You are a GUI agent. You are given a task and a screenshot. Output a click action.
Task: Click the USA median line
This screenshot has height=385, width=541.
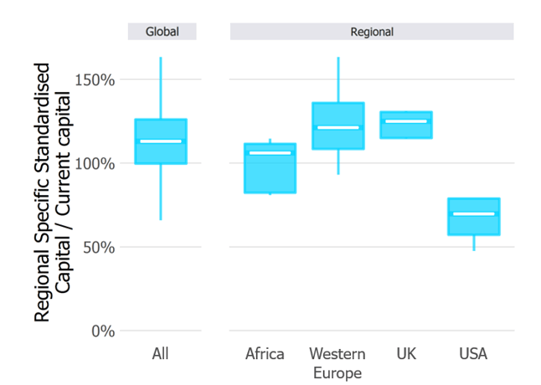tap(474, 214)
